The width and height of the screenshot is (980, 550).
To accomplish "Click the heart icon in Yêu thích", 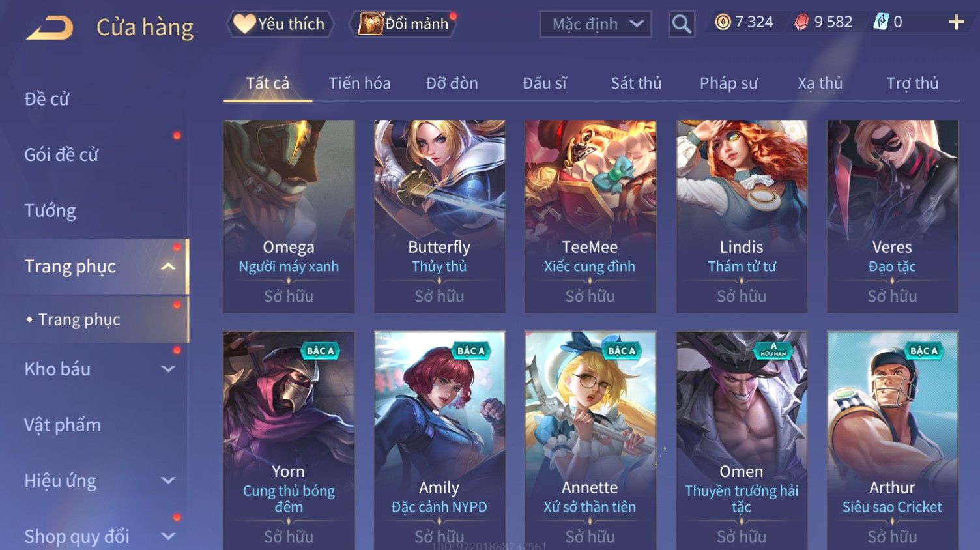I will pyautogui.click(x=244, y=24).
